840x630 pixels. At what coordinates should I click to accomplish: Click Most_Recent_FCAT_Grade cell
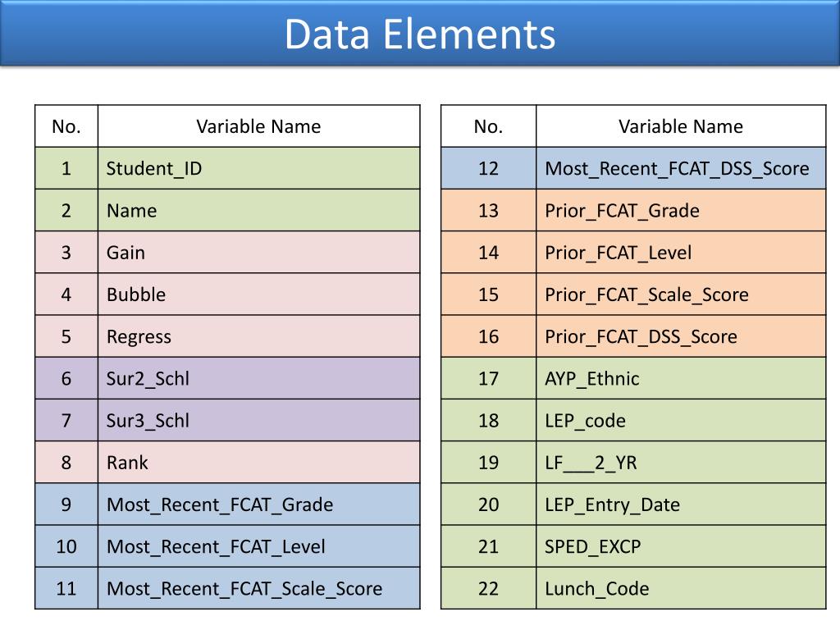pyautogui.click(x=258, y=504)
